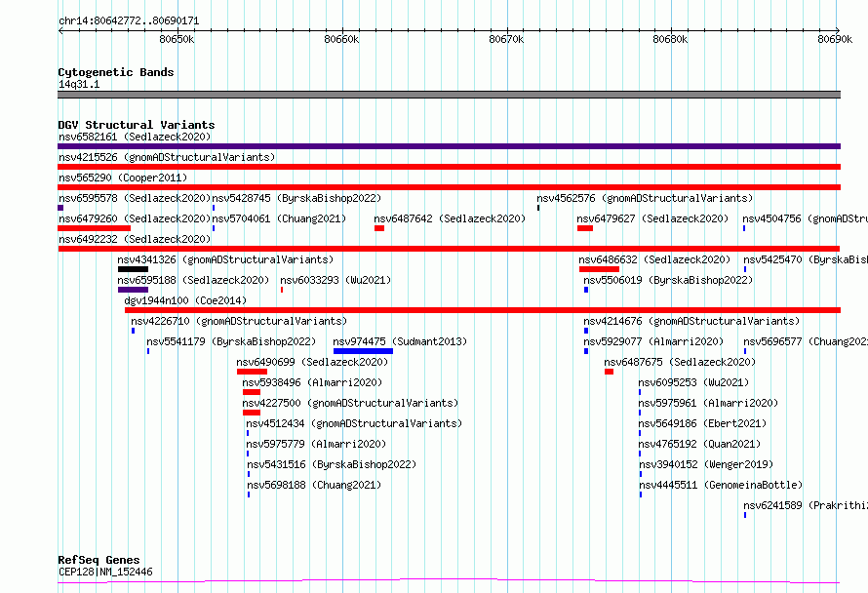Image resolution: width=868 pixels, height=593 pixels.
Task: Click nsv5938496 (Almarri2020) label
Action: click(x=312, y=382)
